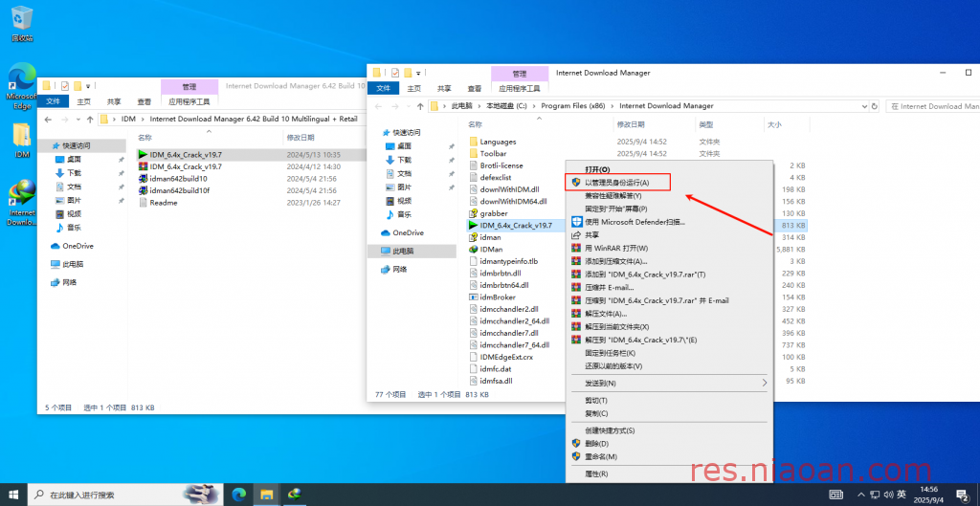Click the refresh button in right Explorer window
The height and width of the screenshot is (506, 980).
(875, 106)
